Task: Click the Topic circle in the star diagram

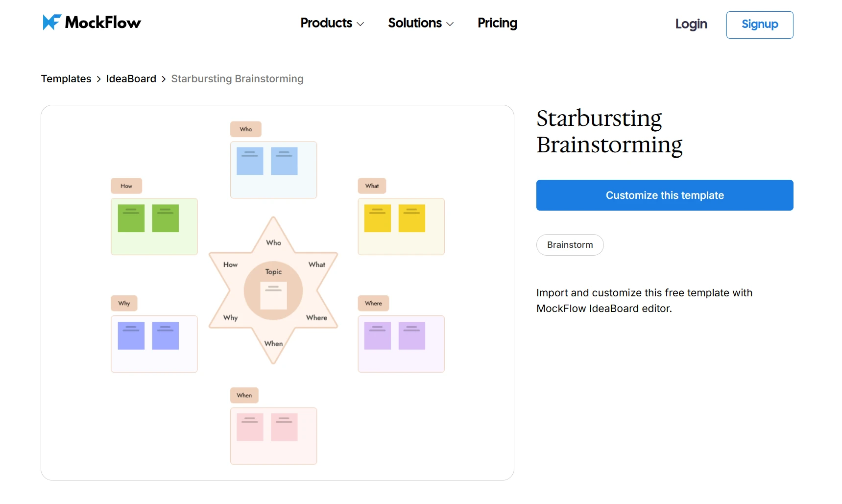Action: (273, 290)
